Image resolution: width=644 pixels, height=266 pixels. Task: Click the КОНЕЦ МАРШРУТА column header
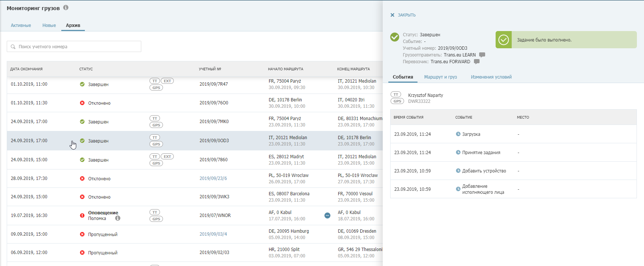tap(353, 69)
